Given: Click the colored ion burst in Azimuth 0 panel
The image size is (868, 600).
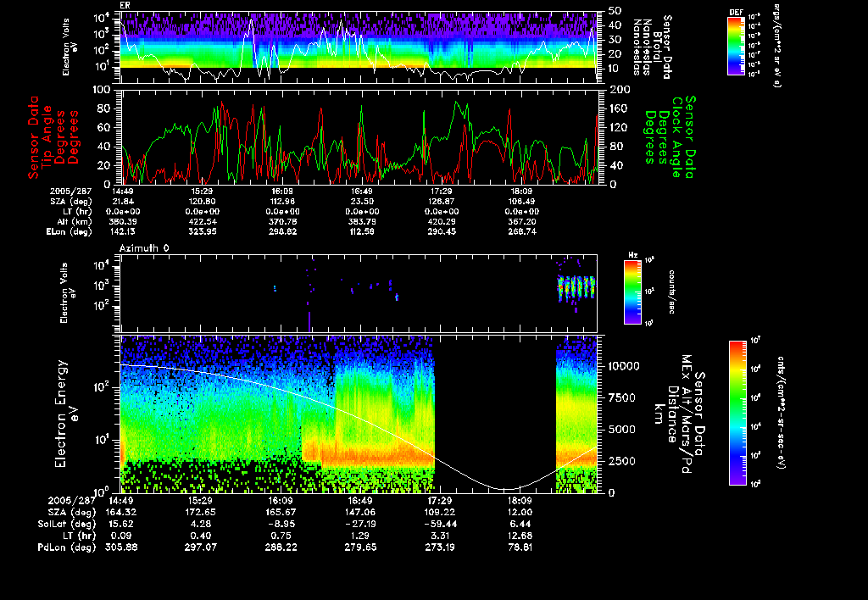Looking at the screenshot, I should tap(576, 289).
